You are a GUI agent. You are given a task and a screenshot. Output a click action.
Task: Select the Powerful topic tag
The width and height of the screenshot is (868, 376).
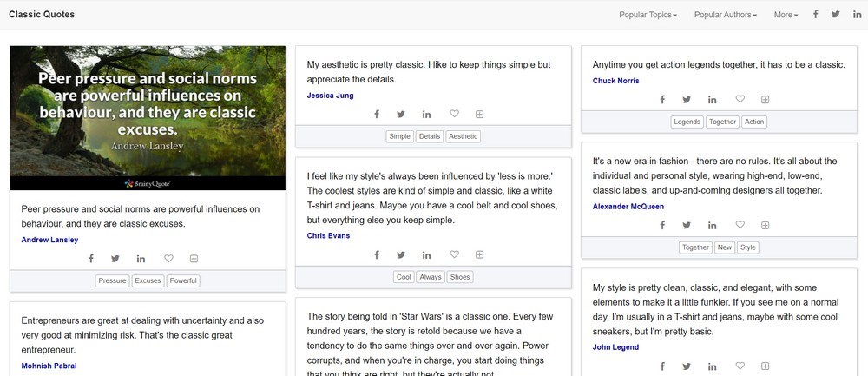(x=183, y=280)
